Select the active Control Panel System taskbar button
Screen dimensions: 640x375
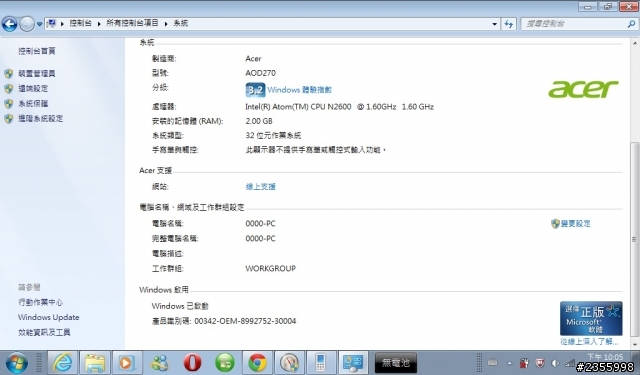click(x=353, y=363)
